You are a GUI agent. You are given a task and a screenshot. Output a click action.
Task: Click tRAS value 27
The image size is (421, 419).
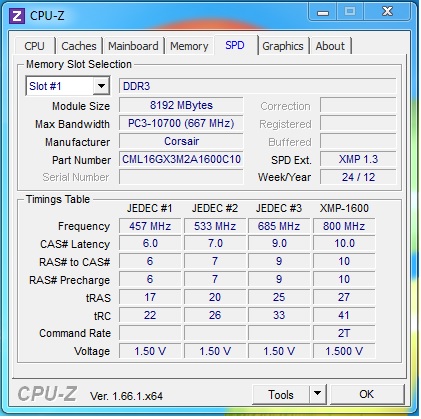pyautogui.click(x=344, y=297)
